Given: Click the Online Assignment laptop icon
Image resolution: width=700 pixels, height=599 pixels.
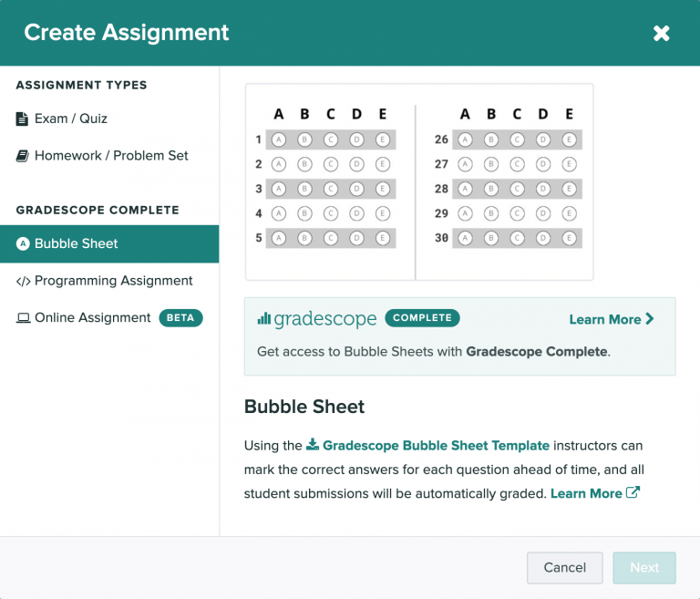Looking at the screenshot, I should (x=23, y=318).
